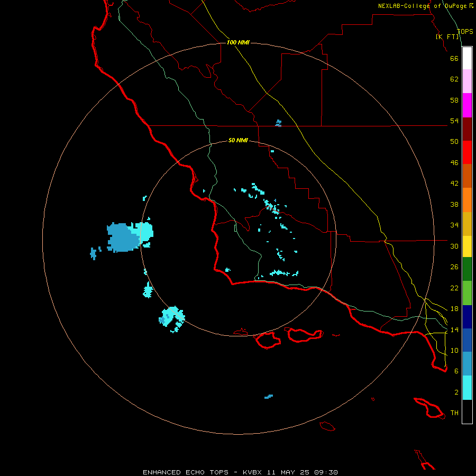Click the dark green legend swatch
This screenshot has width=476, height=476.
[467, 269]
